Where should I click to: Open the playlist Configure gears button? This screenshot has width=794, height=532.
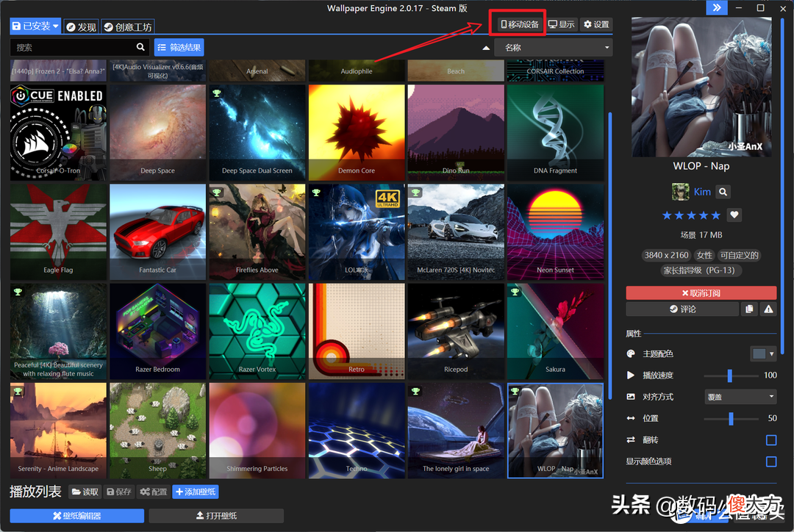[154, 492]
